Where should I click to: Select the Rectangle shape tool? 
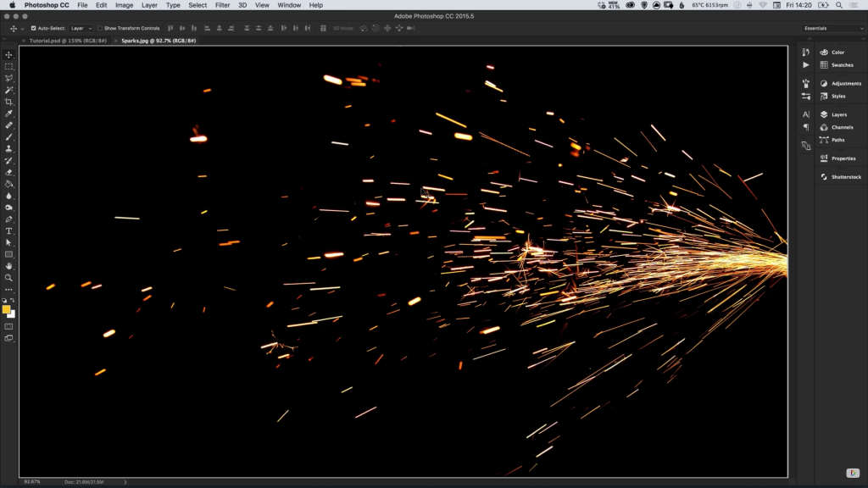[8, 254]
